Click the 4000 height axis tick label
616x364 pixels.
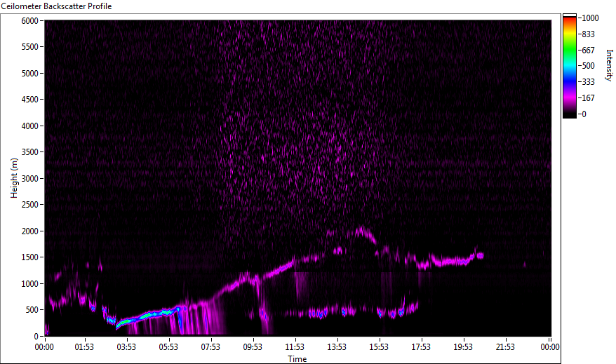[x=30, y=126]
